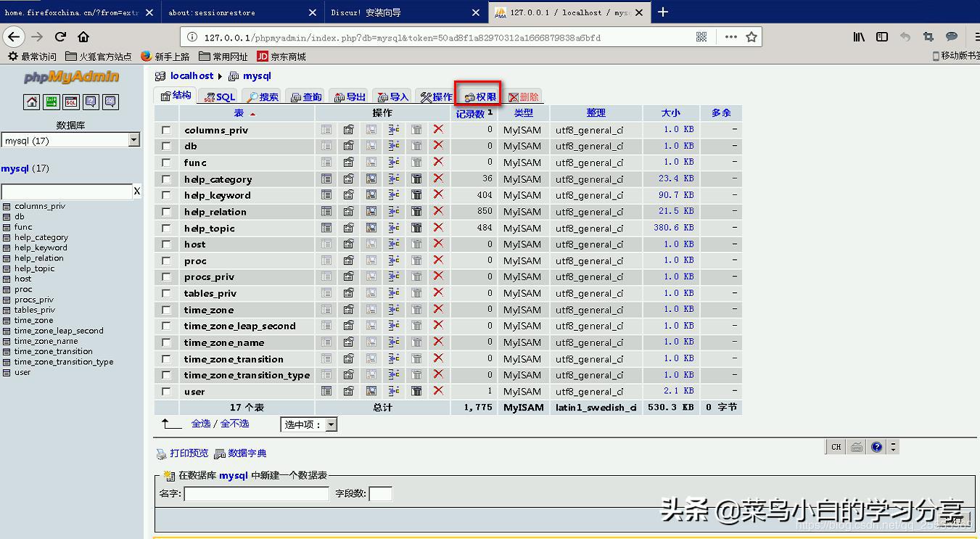The width and height of the screenshot is (980, 539).
Task: Tick the func table row checkbox
Action: 165,162
